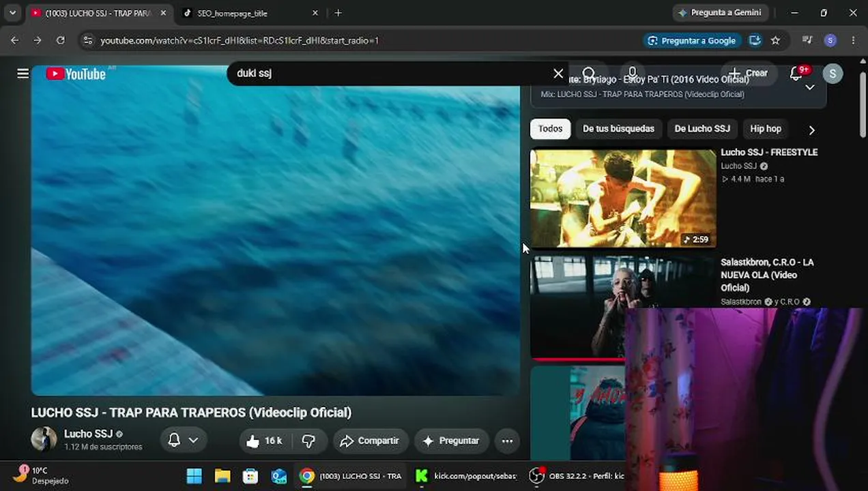The height and width of the screenshot is (491, 868).
Task: Open YouTube notifications bell
Action: [x=796, y=73]
